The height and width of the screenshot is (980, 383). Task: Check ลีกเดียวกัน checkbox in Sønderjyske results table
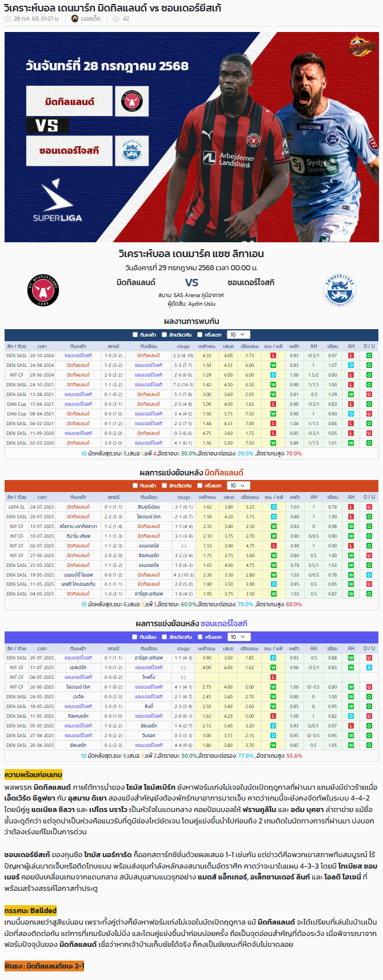[164, 637]
